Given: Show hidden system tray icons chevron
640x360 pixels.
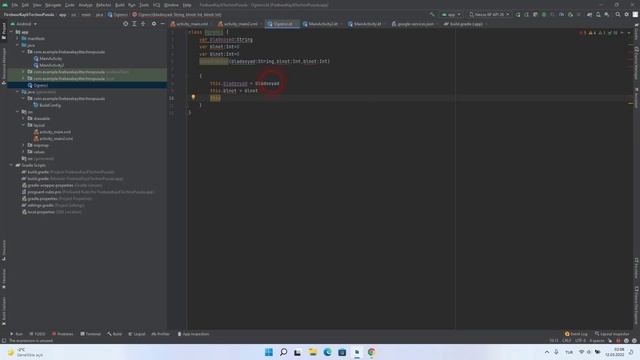Looking at the screenshot, I should pos(547,352).
